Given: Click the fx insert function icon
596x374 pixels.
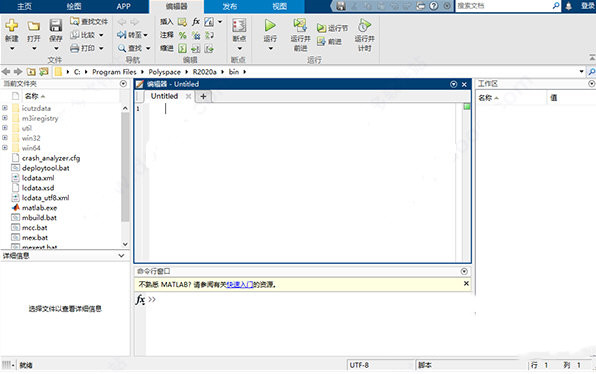Looking at the screenshot, I should (196, 22).
